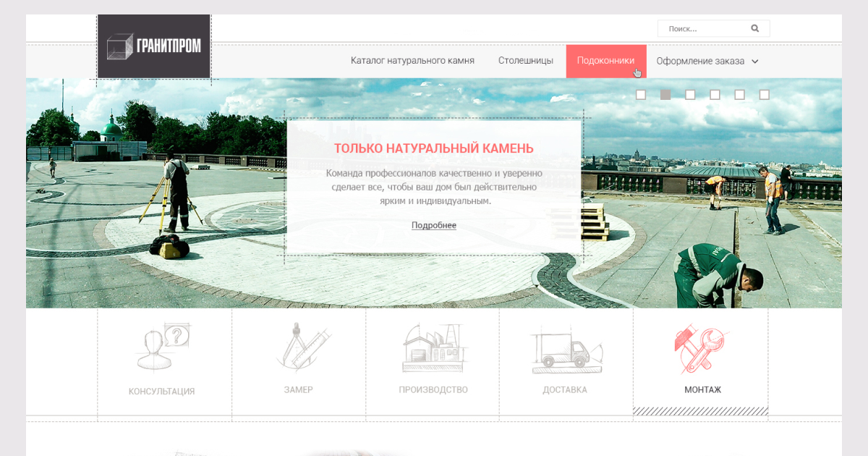Screen dimensions: 868x456
Task: Open the Замер label link
Action: pyautogui.click(x=298, y=389)
